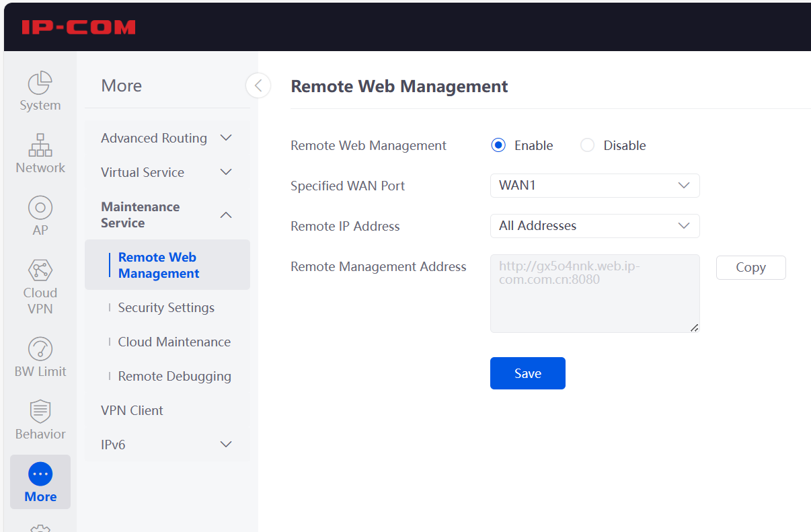Open the Specified WAN Port dropdown
This screenshot has width=811, height=532.
(x=594, y=186)
